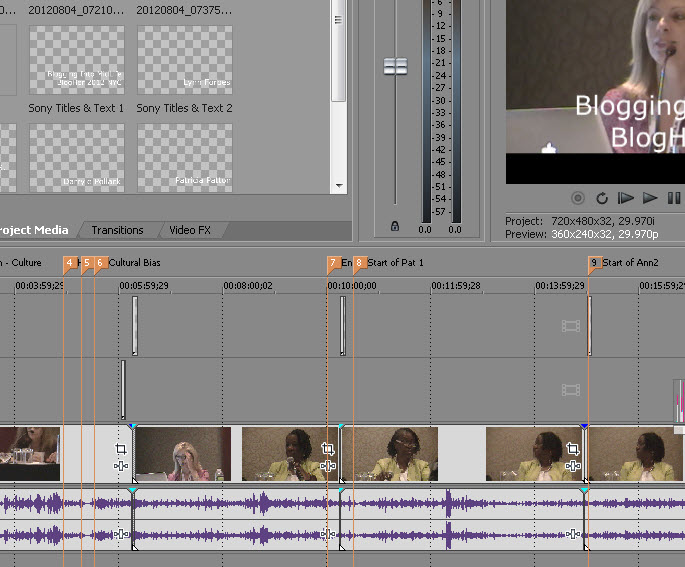This screenshot has width=685, height=567.
Task: Open audio Event FX icon near 00:05:59;29
Action: click(x=121, y=534)
